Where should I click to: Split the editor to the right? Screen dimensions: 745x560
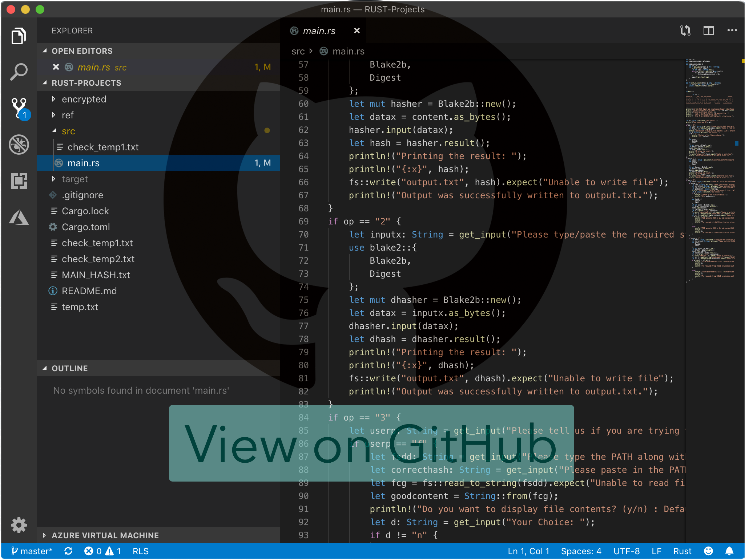click(x=708, y=31)
